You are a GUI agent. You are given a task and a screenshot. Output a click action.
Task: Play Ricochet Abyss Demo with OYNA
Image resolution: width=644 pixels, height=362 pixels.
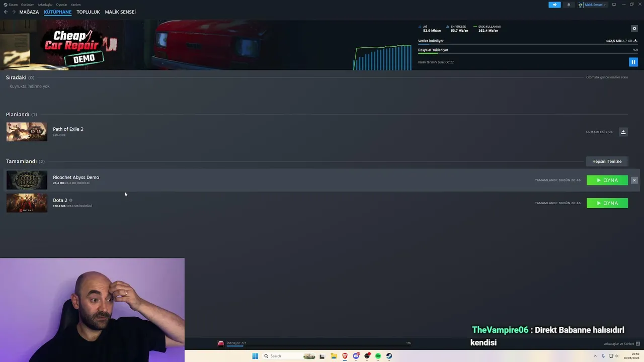pyautogui.click(x=607, y=180)
